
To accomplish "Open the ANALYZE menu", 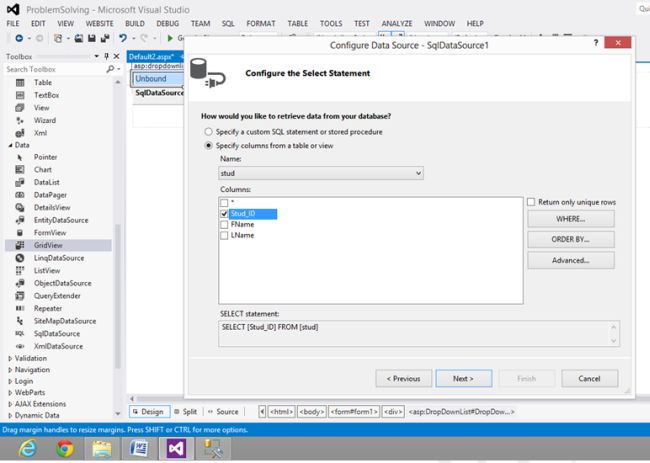I will [397, 24].
